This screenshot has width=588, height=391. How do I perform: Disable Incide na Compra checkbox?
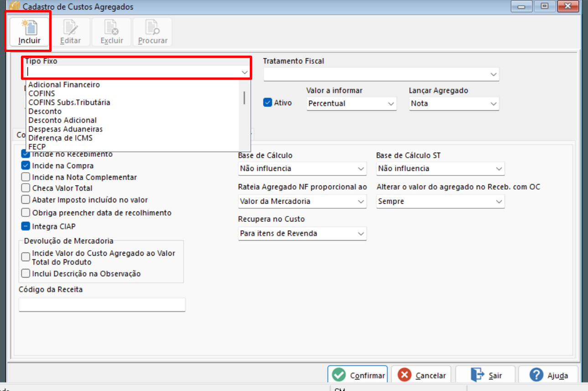pos(26,165)
